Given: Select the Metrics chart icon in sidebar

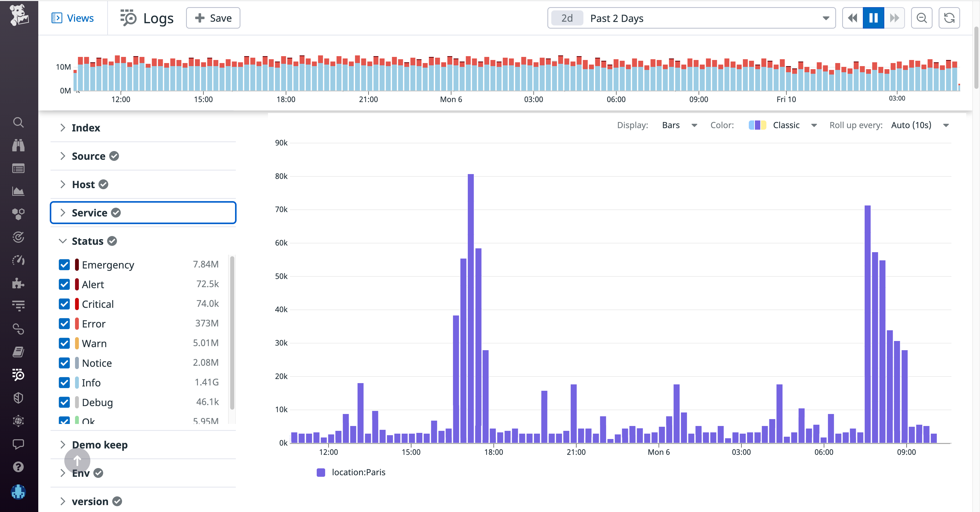Looking at the screenshot, I should pyautogui.click(x=18, y=191).
